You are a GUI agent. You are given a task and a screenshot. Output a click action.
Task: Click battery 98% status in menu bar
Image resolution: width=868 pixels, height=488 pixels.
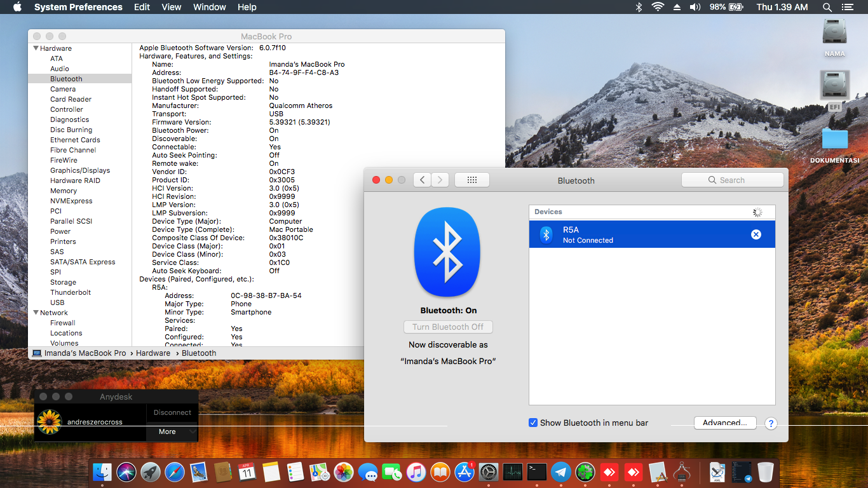click(x=726, y=7)
